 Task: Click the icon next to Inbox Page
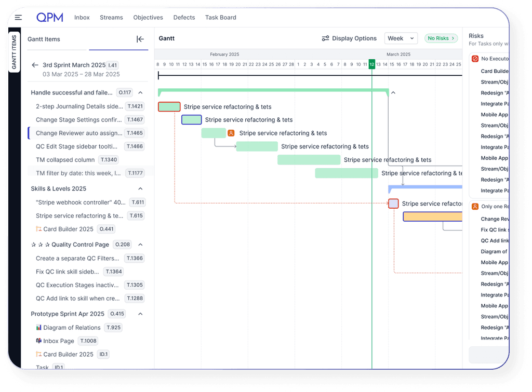click(x=38, y=341)
